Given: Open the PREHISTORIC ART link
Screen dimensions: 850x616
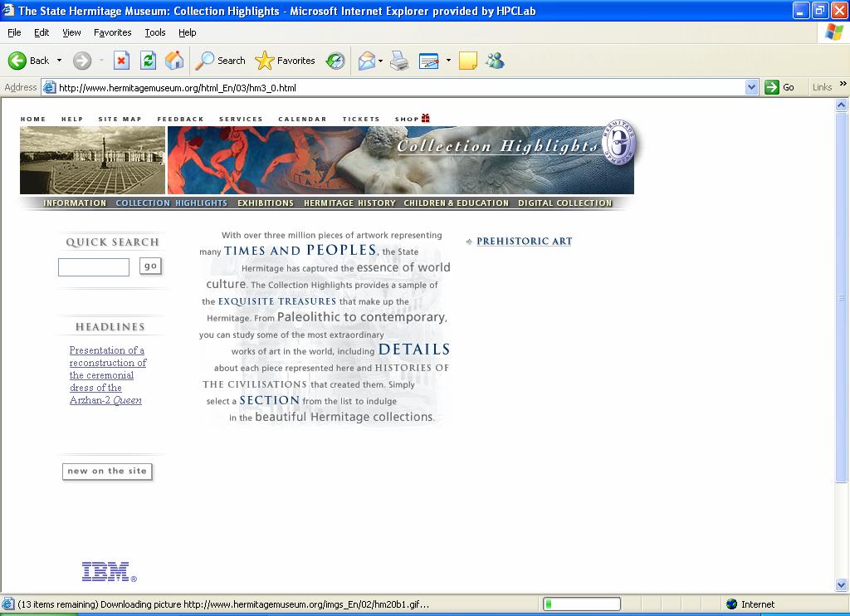Looking at the screenshot, I should [x=525, y=242].
